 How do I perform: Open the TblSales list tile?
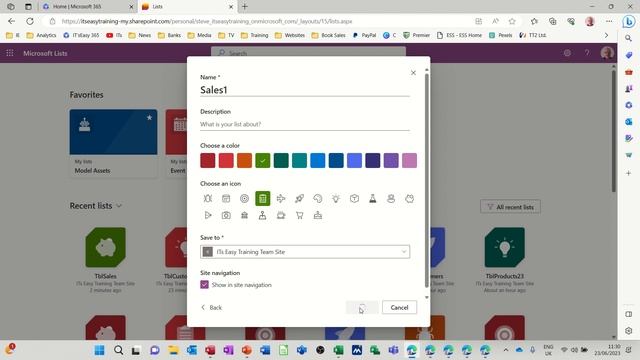(x=105, y=260)
